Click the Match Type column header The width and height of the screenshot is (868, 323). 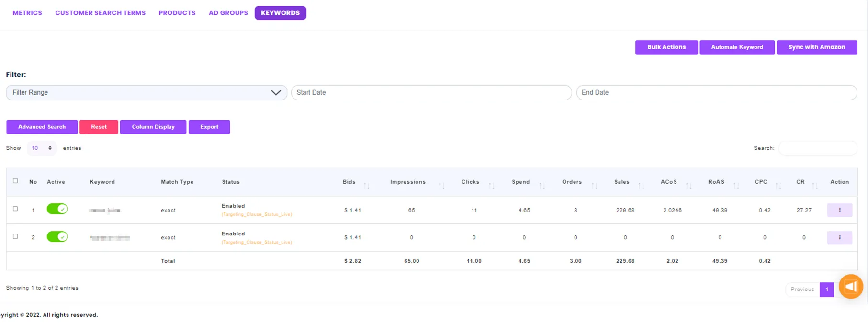click(x=177, y=182)
